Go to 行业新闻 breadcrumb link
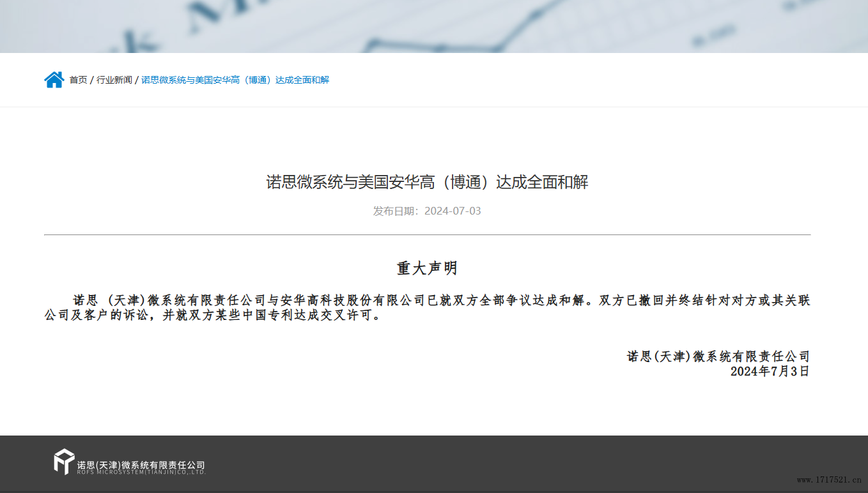This screenshot has width=868, height=493. [x=114, y=80]
